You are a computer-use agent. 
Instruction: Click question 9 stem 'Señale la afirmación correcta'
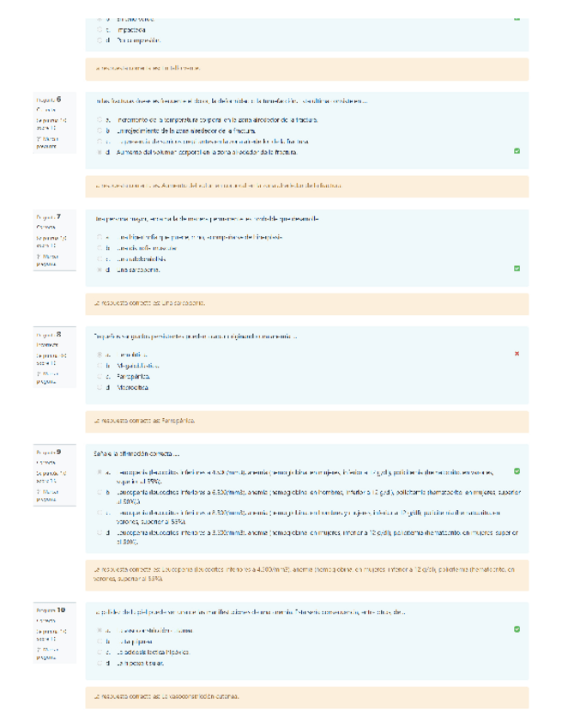(x=136, y=453)
